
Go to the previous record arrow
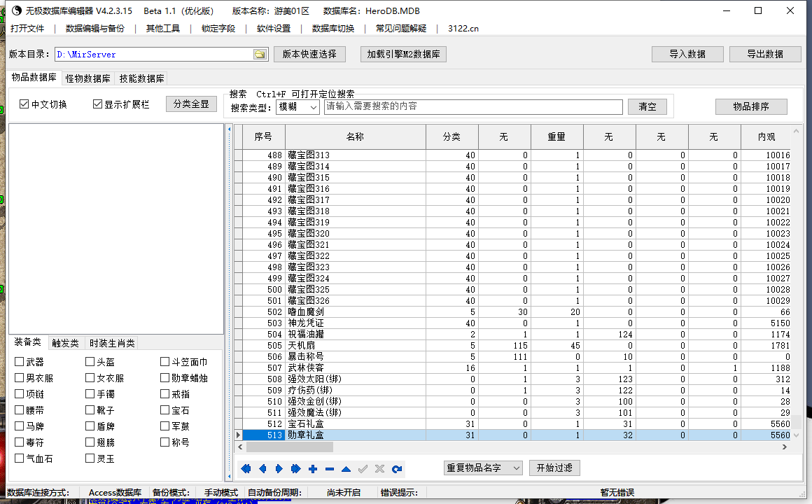262,469
